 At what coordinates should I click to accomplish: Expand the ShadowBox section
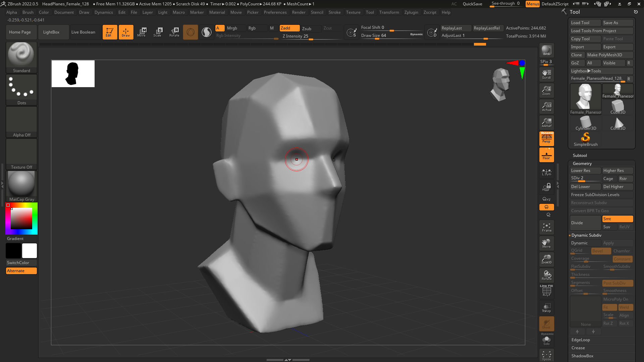coord(582,356)
